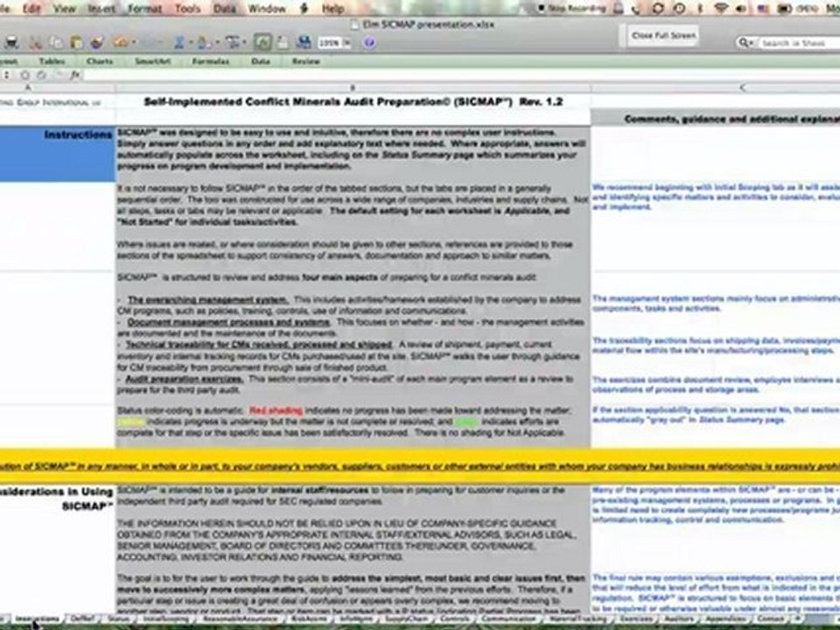The height and width of the screenshot is (630, 840).
Task: Open the View menu
Action: click(x=64, y=9)
